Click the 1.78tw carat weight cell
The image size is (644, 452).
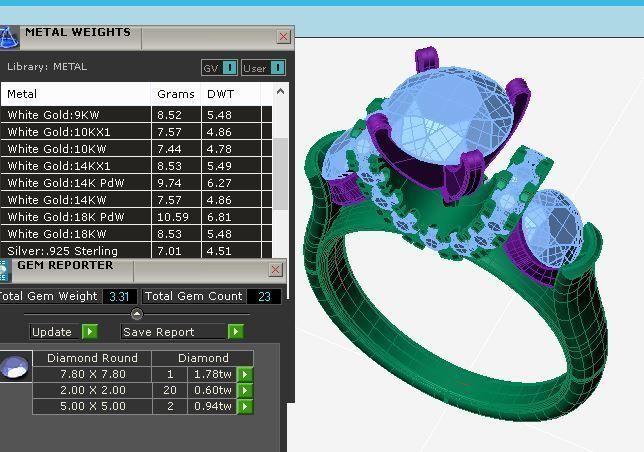pos(212,374)
